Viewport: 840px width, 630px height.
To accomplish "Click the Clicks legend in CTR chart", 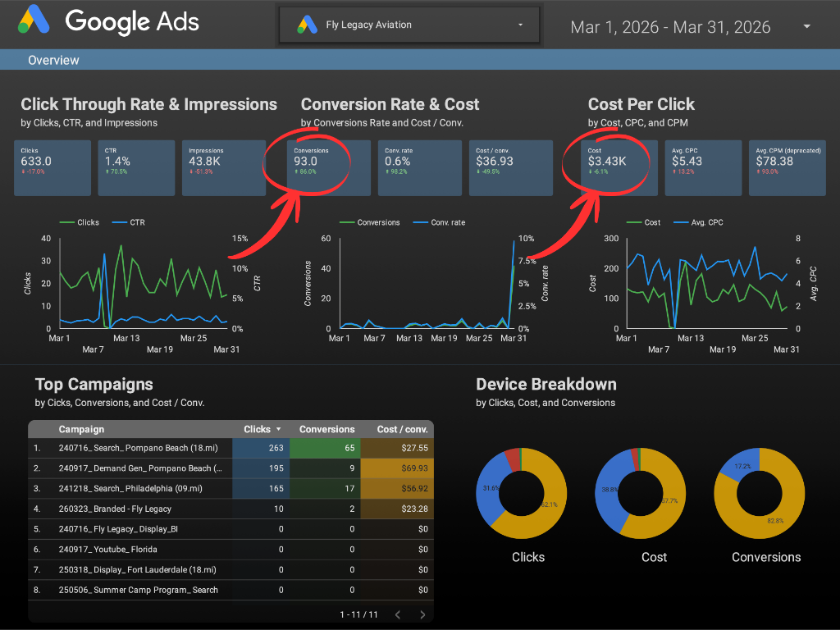I will [80, 222].
